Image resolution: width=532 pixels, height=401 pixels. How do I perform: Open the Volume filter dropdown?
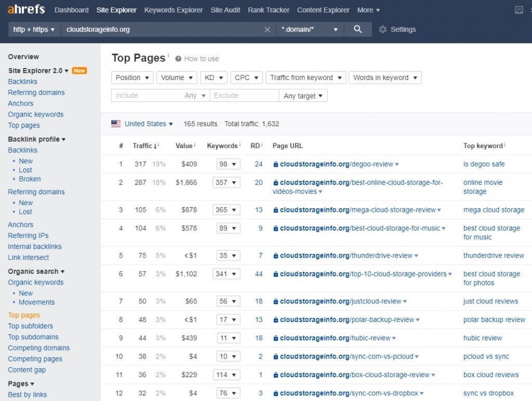click(x=177, y=78)
